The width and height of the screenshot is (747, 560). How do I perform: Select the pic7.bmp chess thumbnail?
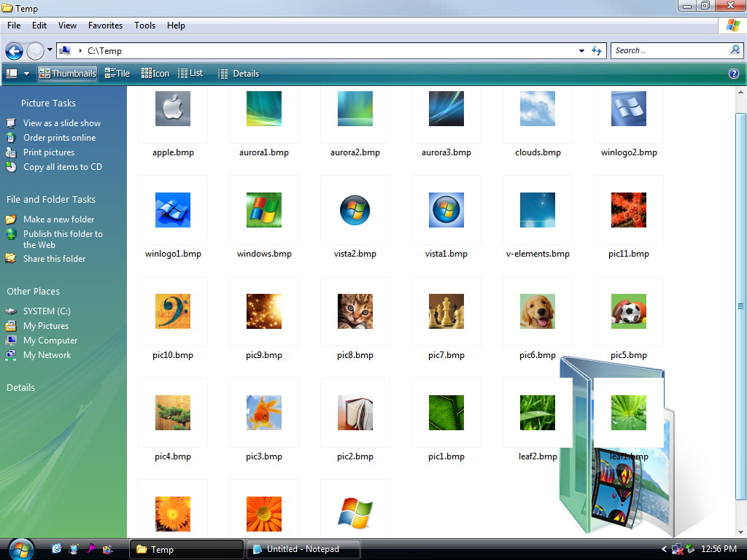click(x=446, y=311)
